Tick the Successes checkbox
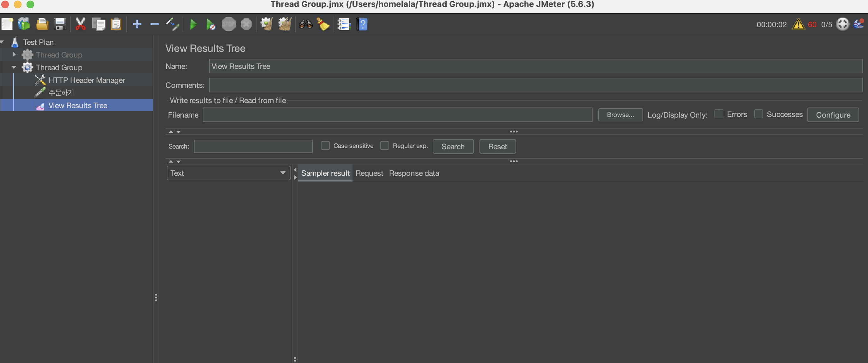The width and height of the screenshot is (868, 363). [758, 114]
